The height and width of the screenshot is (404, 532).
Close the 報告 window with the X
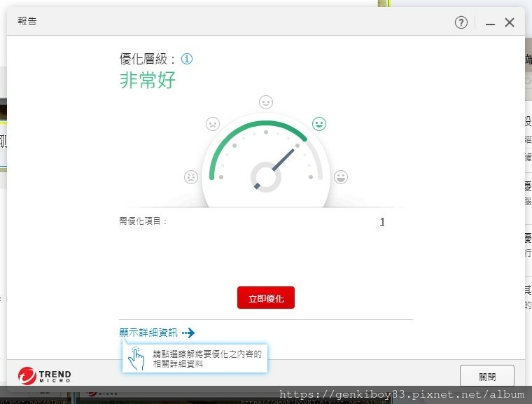coord(510,22)
